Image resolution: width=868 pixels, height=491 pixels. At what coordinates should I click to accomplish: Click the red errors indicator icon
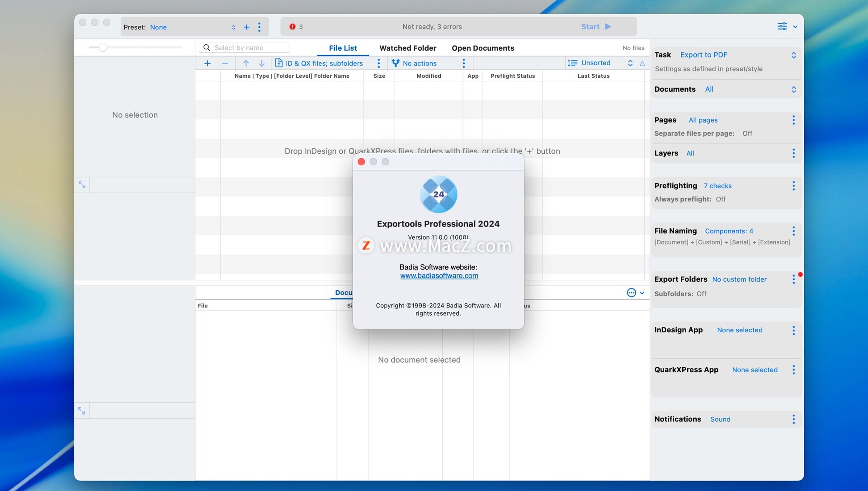[x=292, y=27]
